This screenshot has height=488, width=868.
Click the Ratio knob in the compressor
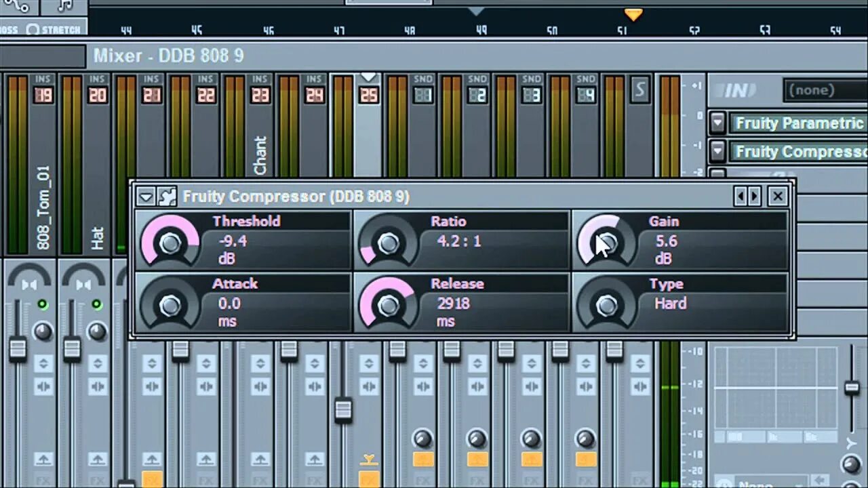[x=388, y=243]
